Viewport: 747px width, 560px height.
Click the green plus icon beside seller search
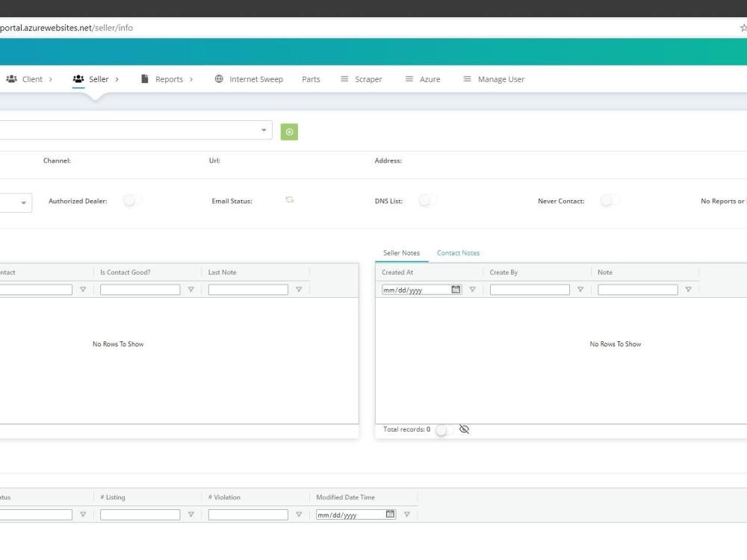coord(289,131)
